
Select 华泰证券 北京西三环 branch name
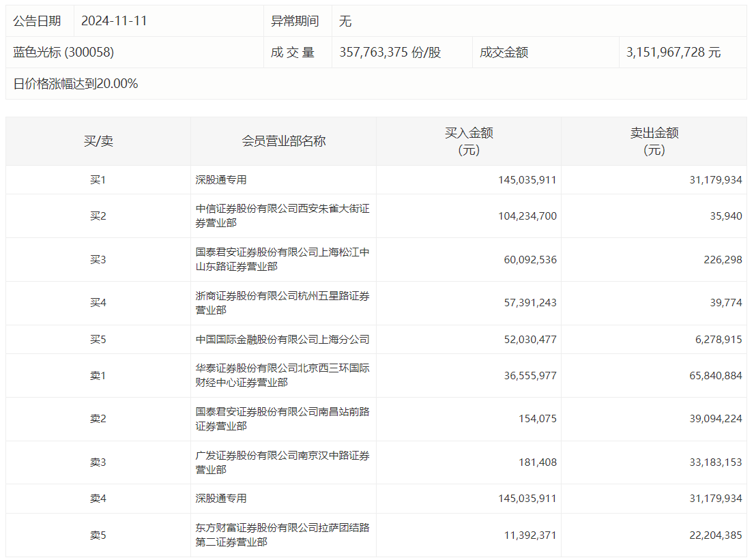click(x=282, y=375)
